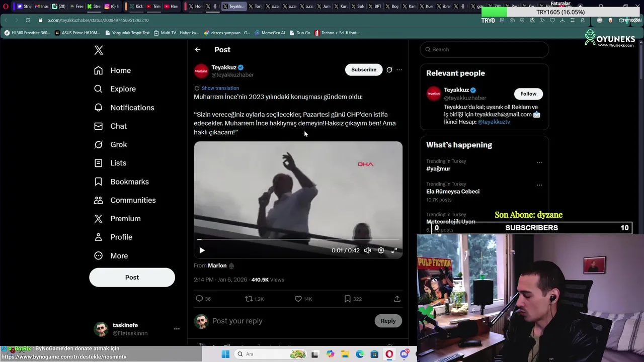Open the Duo Go bookmark
Image resolution: width=644 pixels, height=362 pixels.
coord(299,33)
